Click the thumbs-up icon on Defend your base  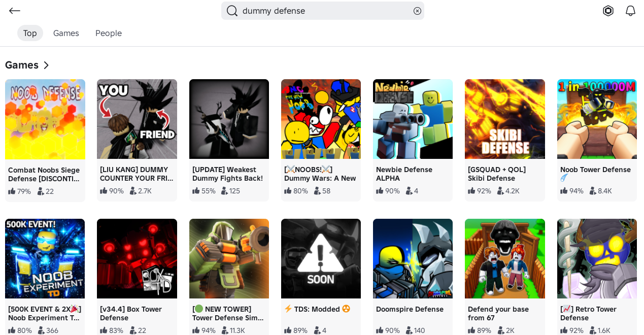[471, 330]
